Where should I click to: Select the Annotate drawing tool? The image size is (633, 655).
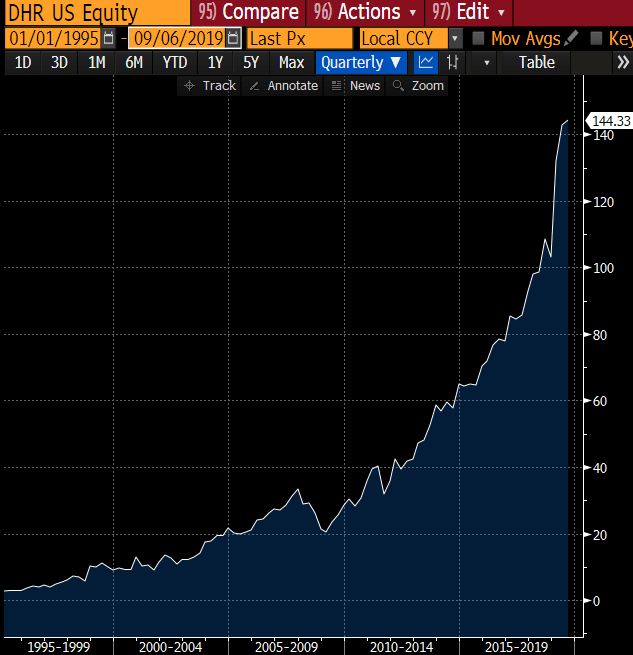tap(283, 86)
